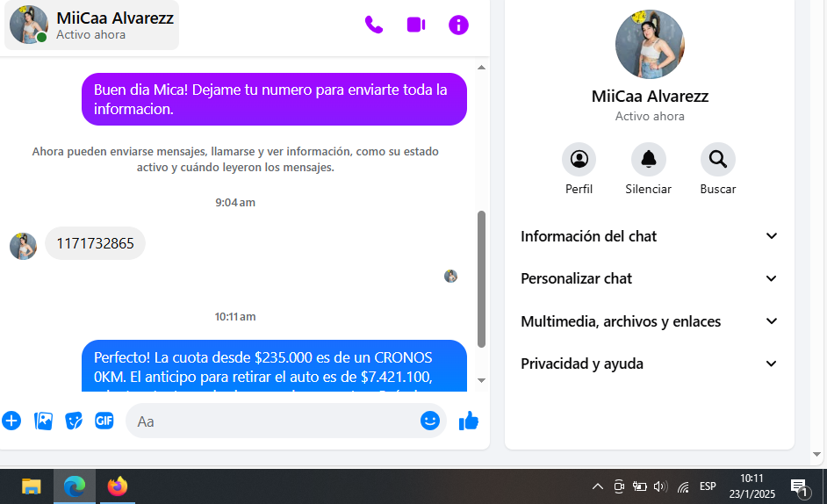Send a thumbs-up like
The height and width of the screenshot is (504, 827).
(469, 421)
